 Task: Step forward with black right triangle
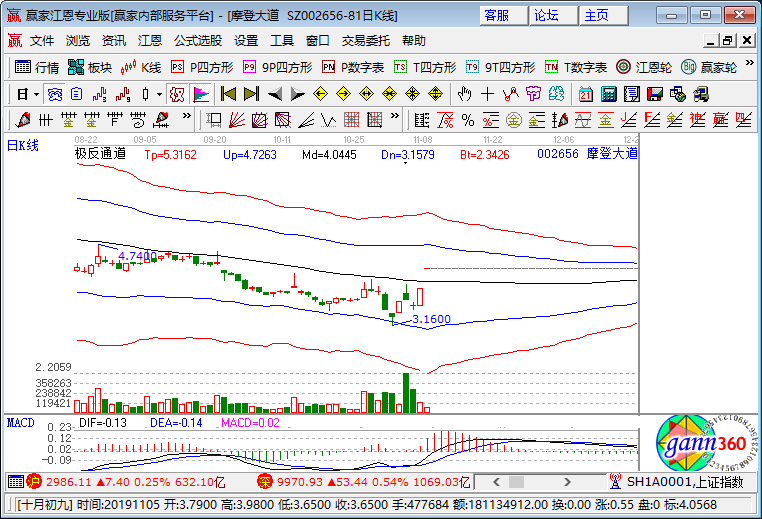(297, 94)
